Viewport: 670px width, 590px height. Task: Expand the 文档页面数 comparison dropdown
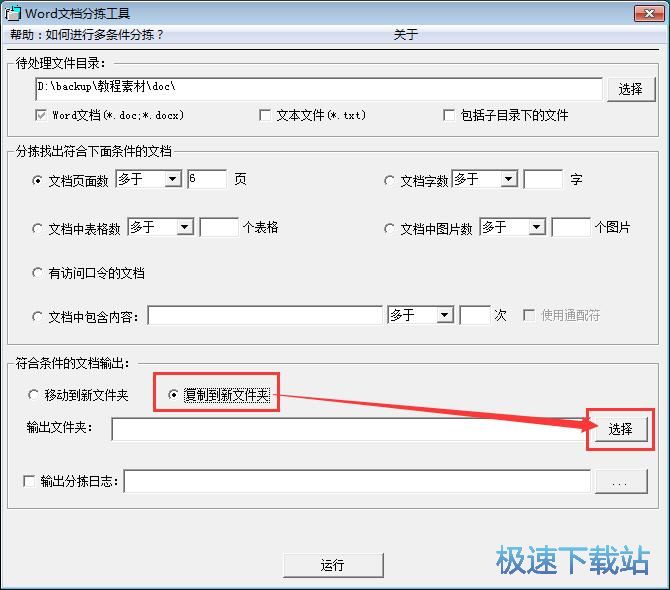173,179
